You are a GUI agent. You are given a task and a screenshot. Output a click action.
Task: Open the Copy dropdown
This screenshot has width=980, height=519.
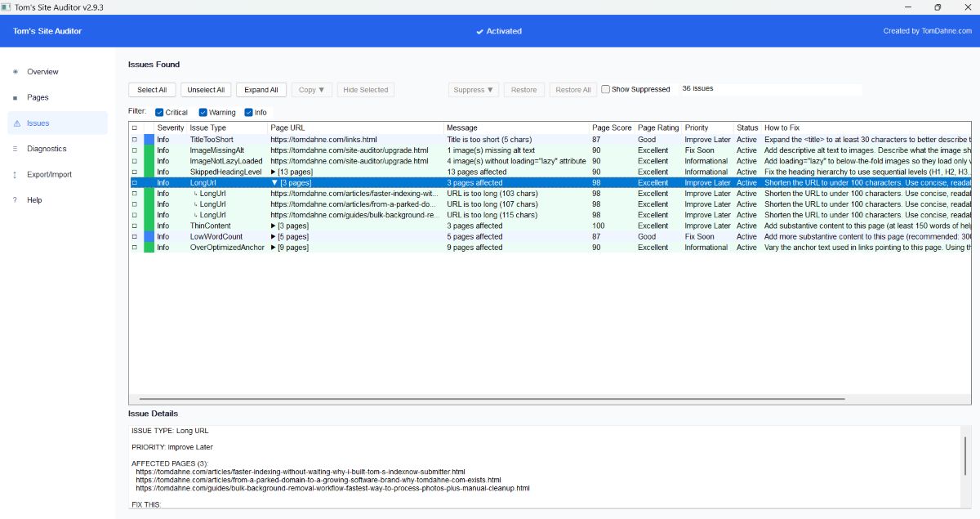[311, 90]
